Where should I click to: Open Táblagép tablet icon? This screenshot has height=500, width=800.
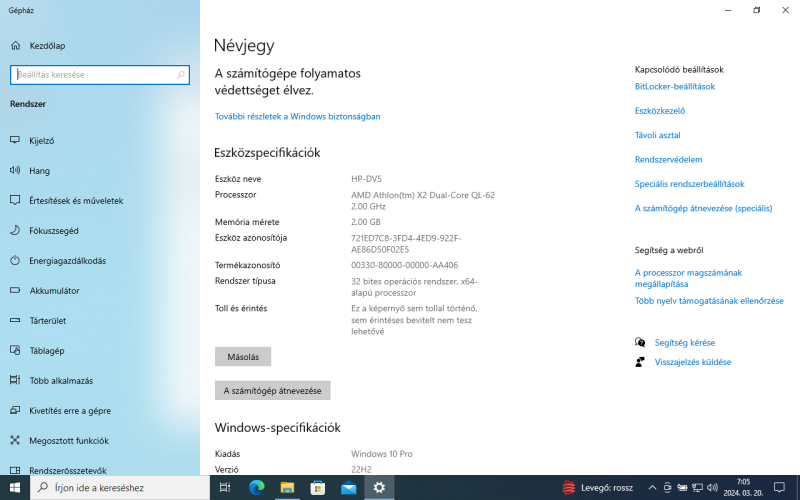[x=15, y=351]
